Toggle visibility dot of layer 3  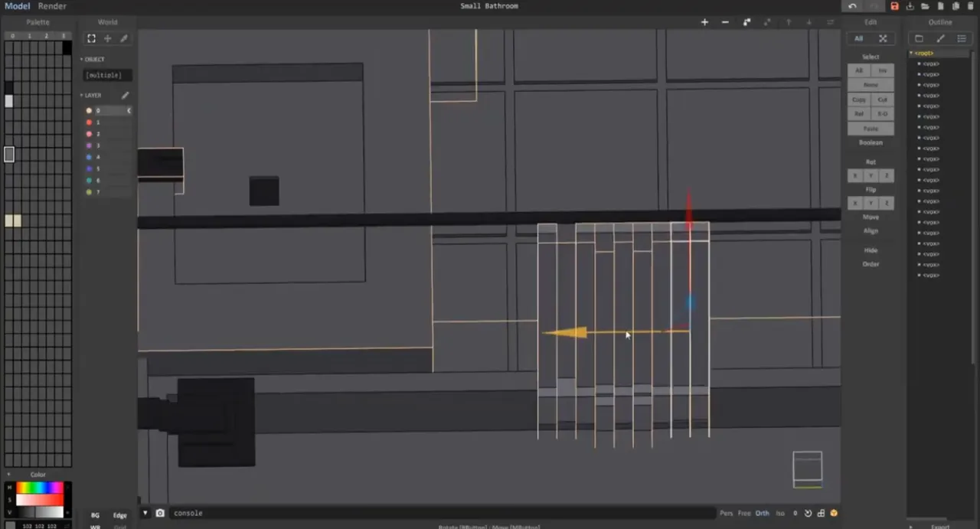[89, 145]
